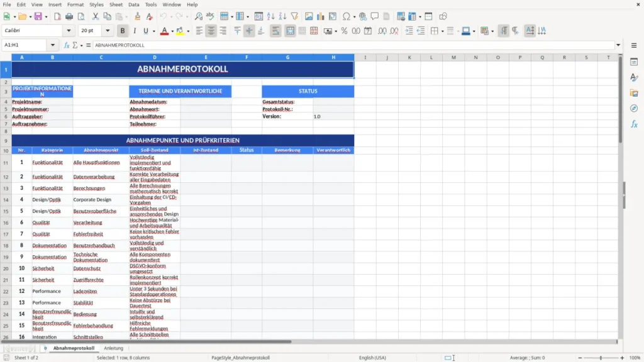This screenshot has height=362, width=644.
Task: Click the Save document icon
Action: click(38, 16)
